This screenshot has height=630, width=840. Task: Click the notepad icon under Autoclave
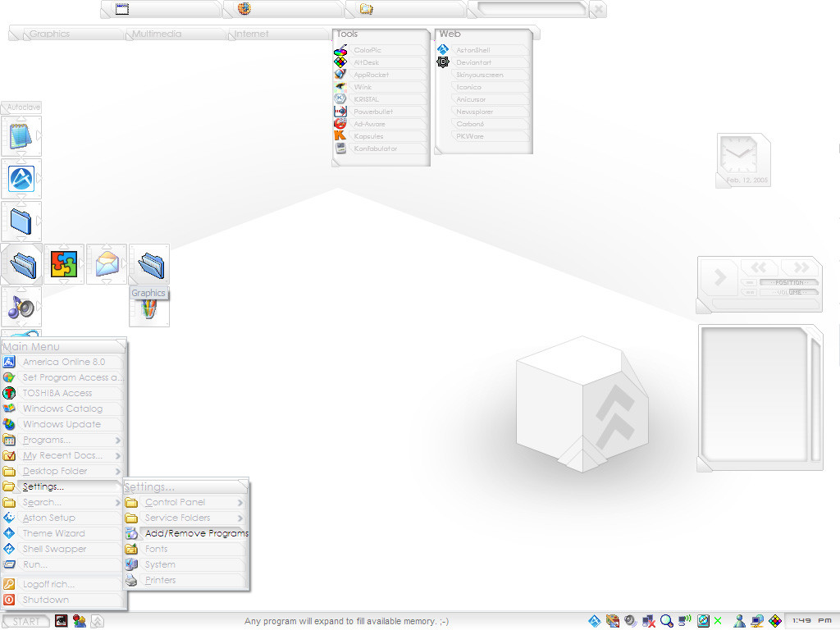[21, 136]
